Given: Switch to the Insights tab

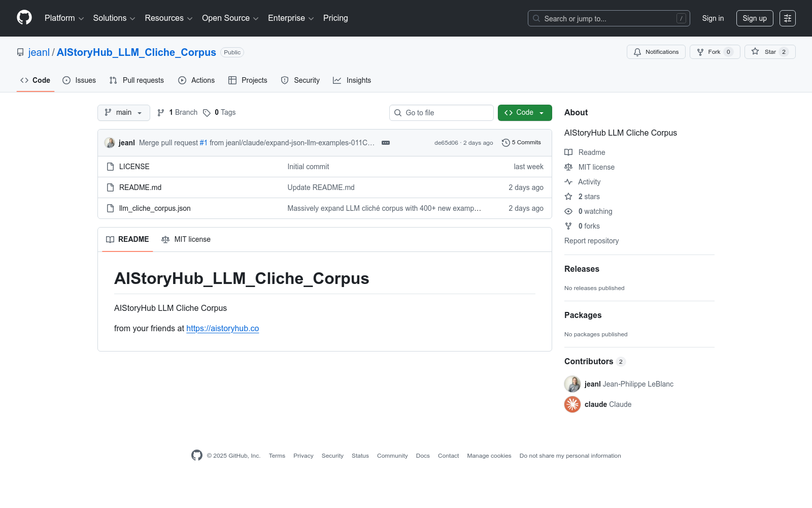Looking at the screenshot, I should 352,80.
